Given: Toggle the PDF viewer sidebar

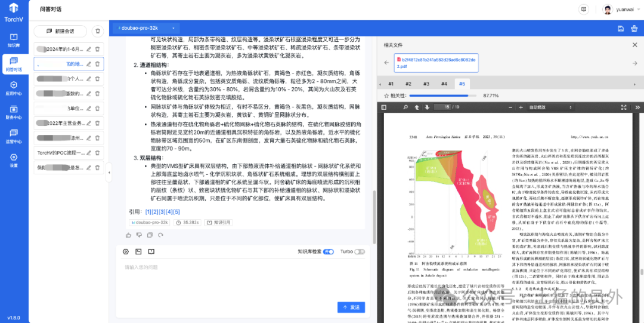Looking at the screenshot, I should pos(384,107).
